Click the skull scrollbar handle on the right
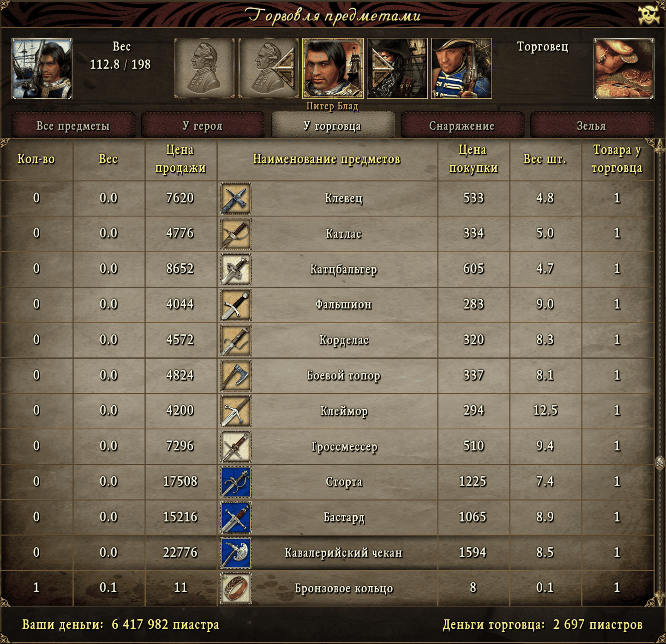Viewport: 666px width, 644px height. click(660, 463)
